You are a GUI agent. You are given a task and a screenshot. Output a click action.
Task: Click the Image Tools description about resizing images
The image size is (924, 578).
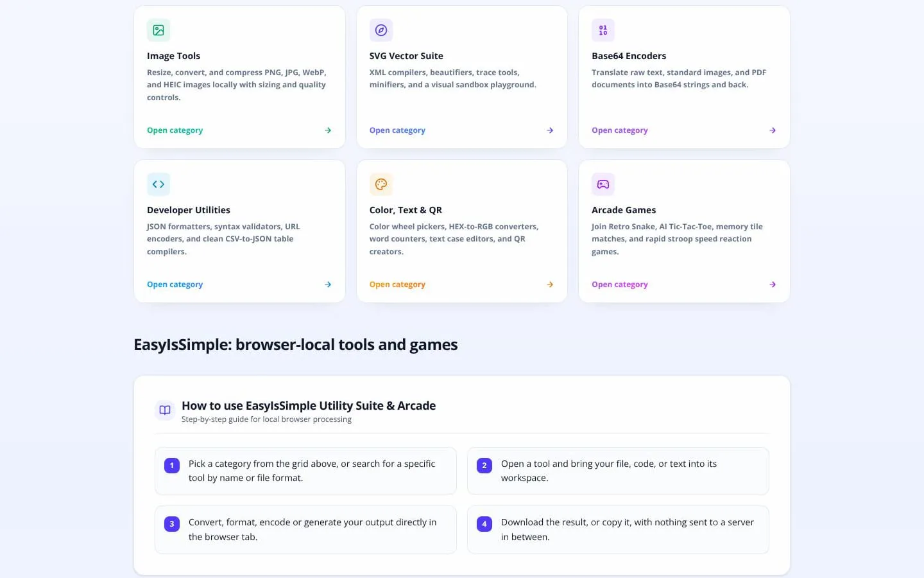(237, 85)
